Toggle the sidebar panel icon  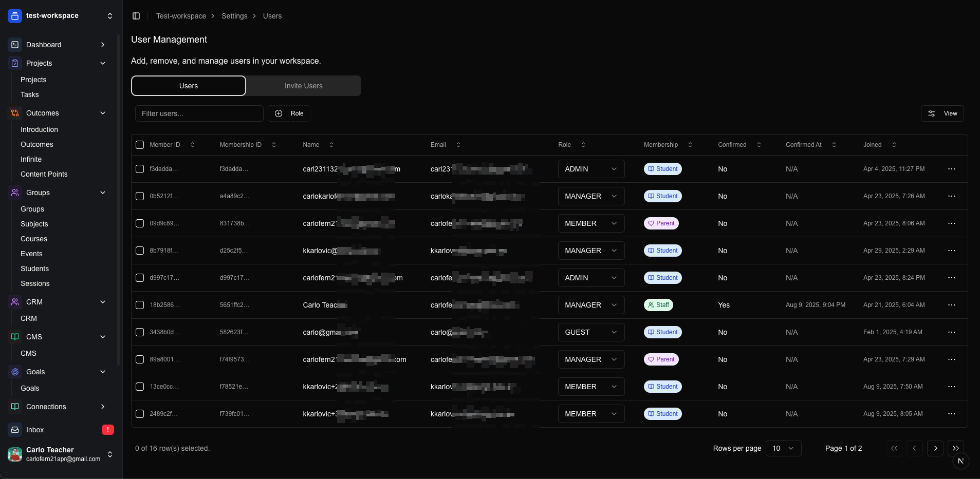pos(136,16)
